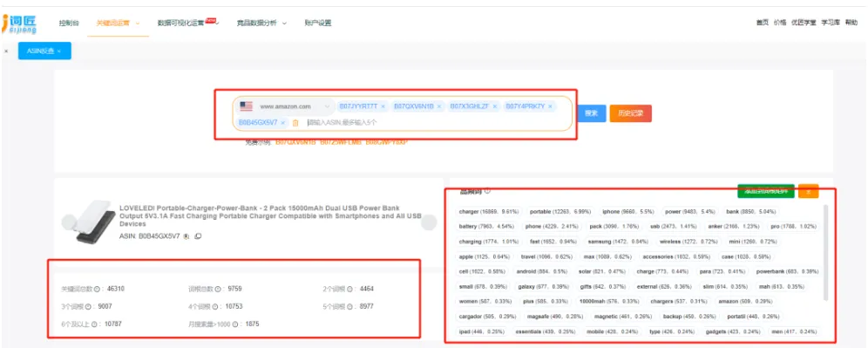Screen dimensions: 868x348
Task: Click the middle orange free example ASIN
Action: click(x=341, y=142)
